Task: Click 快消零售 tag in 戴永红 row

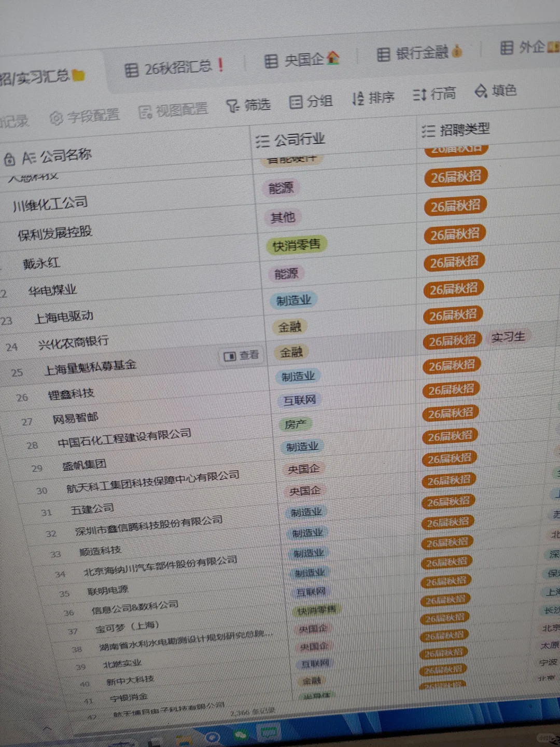Action: coord(296,245)
